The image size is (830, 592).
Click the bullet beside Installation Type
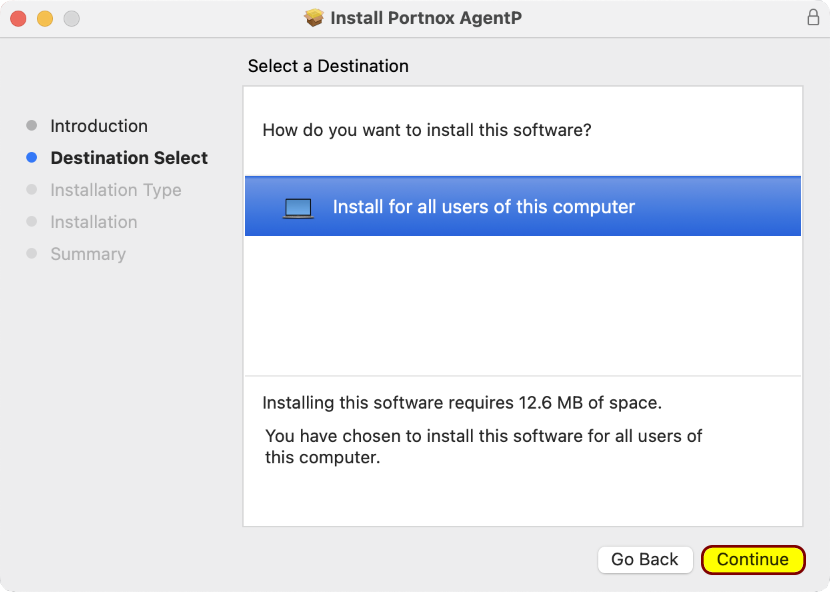click(x=32, y=190)
